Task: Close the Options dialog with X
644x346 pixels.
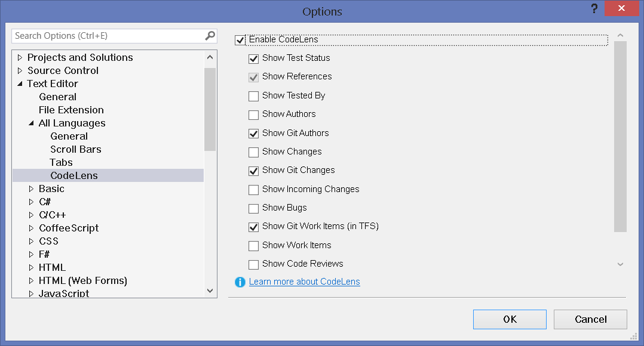Action: click(x=621, y=8)
